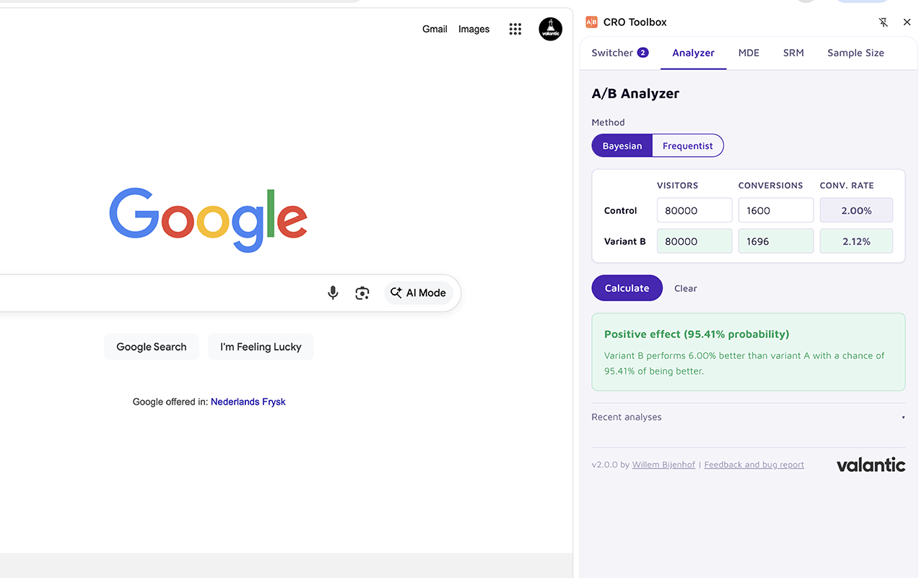924x578 pixels.
Task: Click the Switcher tab's badge showing 2
Action: (x=642, y=53)
